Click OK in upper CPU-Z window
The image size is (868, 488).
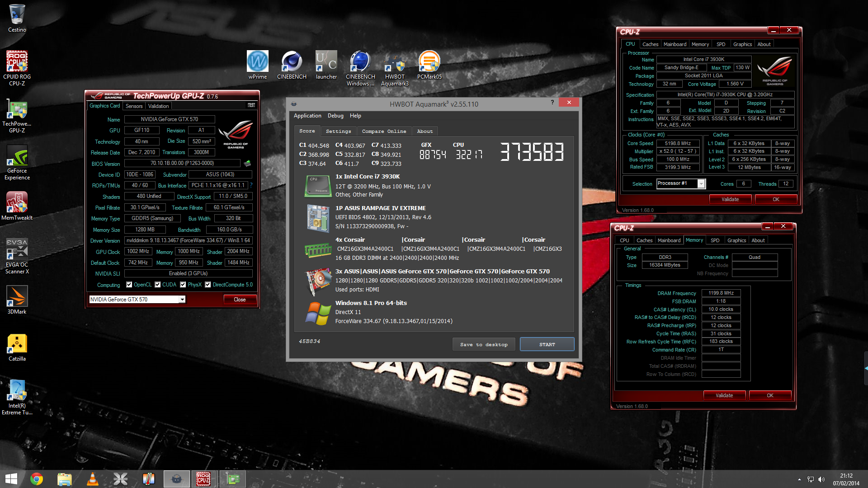[x=776, y=199]
